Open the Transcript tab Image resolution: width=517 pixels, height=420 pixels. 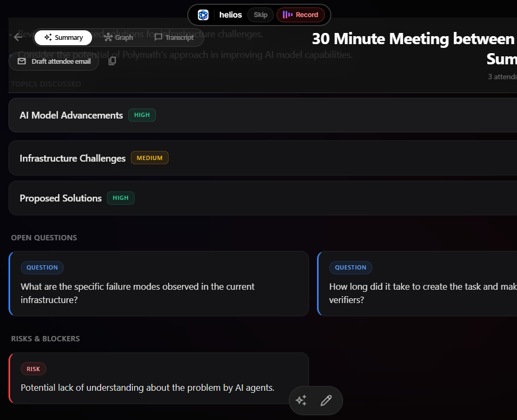[174, 38]
